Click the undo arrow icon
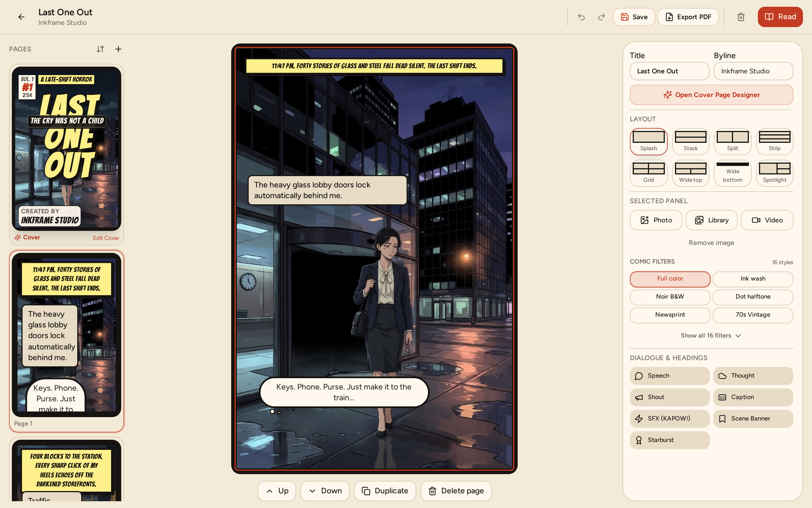This screenshot has width=812, height=508. click(x=581, y=17)
